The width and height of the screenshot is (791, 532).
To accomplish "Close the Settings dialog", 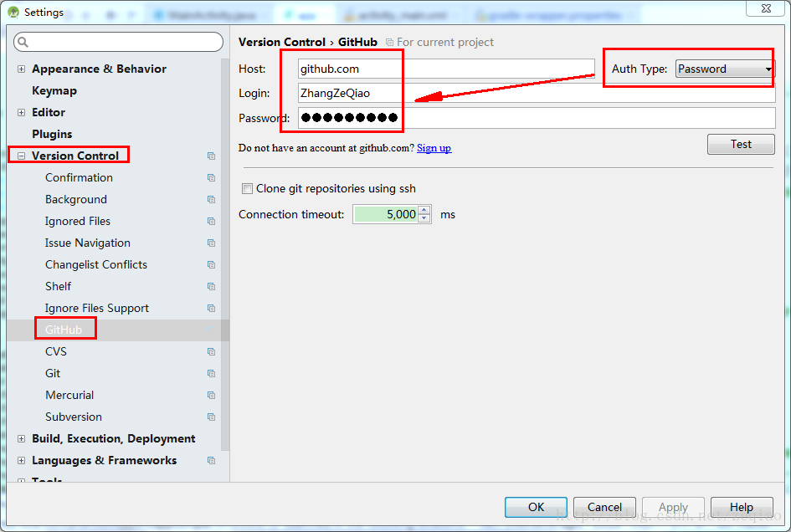I will click(766, 8).
